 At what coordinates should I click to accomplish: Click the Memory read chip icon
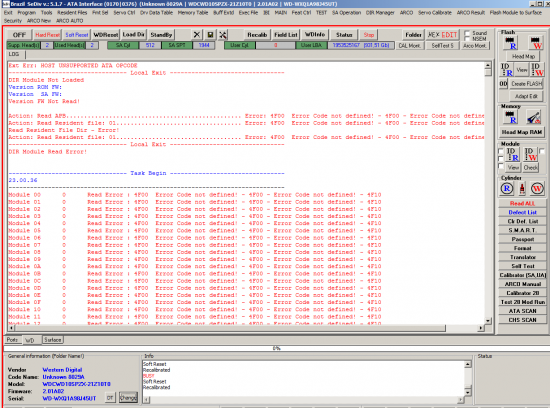pyautogui.click(x=510, y=117)
